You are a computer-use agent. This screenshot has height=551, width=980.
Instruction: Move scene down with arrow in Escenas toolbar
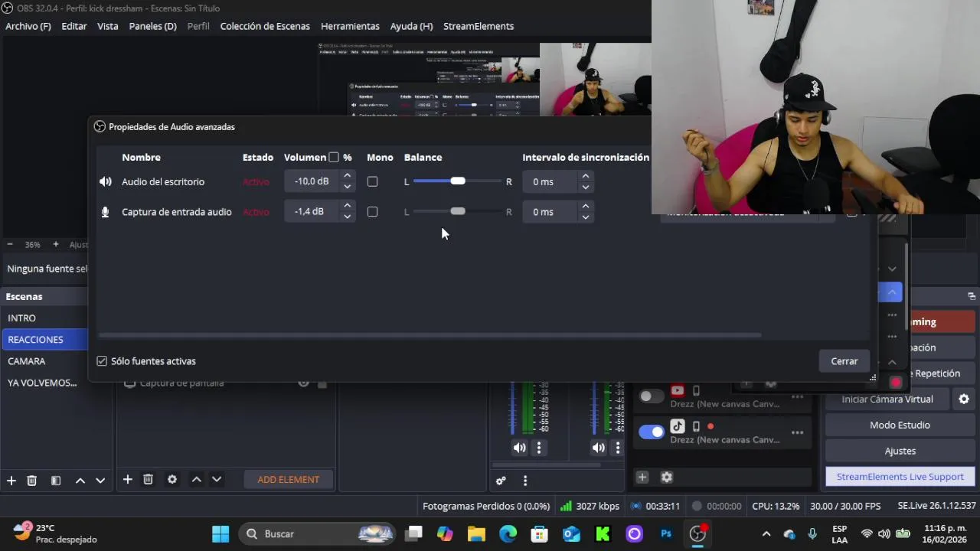(x=100, y=481)
